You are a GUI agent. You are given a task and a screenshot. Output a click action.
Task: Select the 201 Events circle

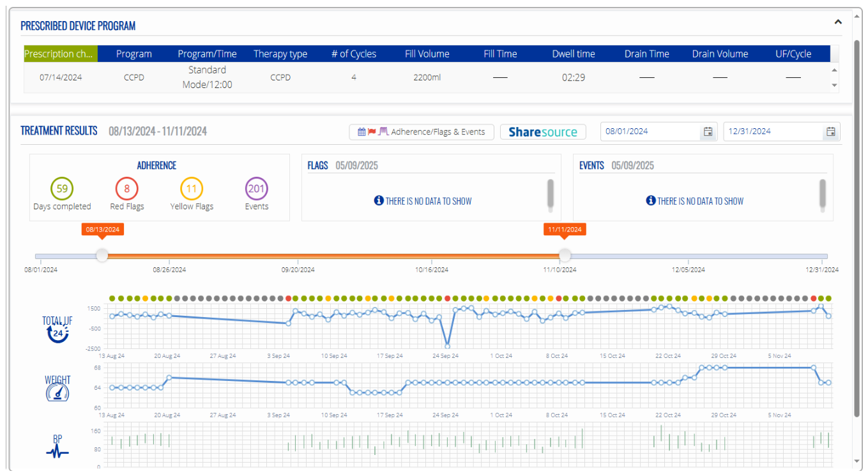point(256,189)
